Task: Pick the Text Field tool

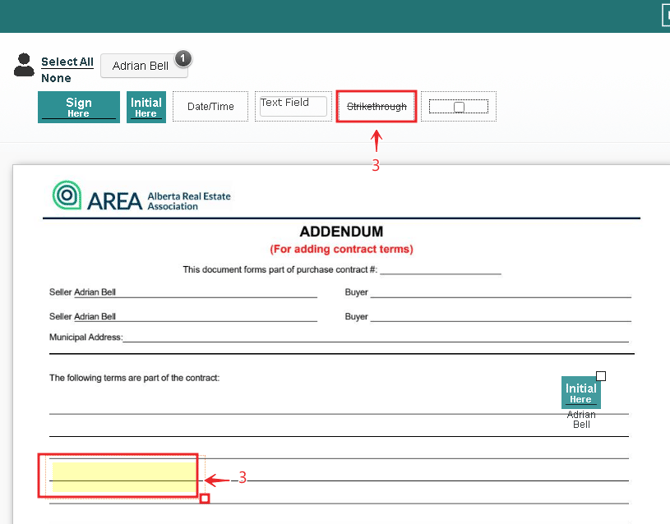Action: click(293, 106)
